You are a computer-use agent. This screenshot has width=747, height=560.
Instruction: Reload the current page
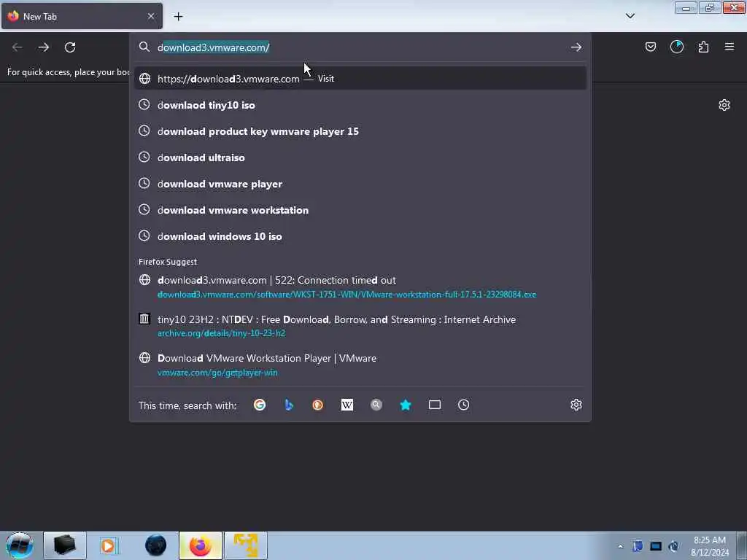[70, 47]
